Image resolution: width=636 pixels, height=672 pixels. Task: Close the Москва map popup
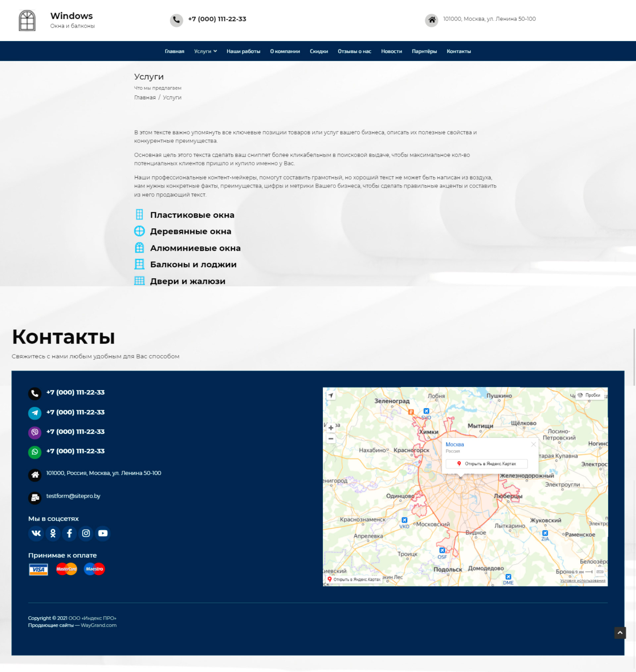tap(533, 444)
